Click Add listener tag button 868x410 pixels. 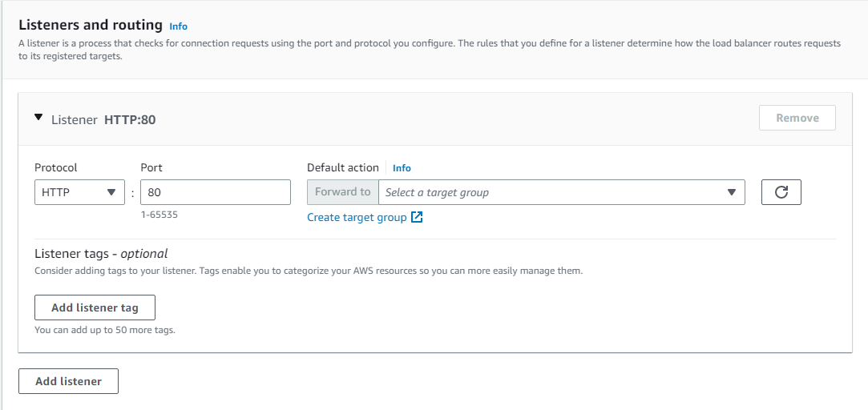click(95, 307)
